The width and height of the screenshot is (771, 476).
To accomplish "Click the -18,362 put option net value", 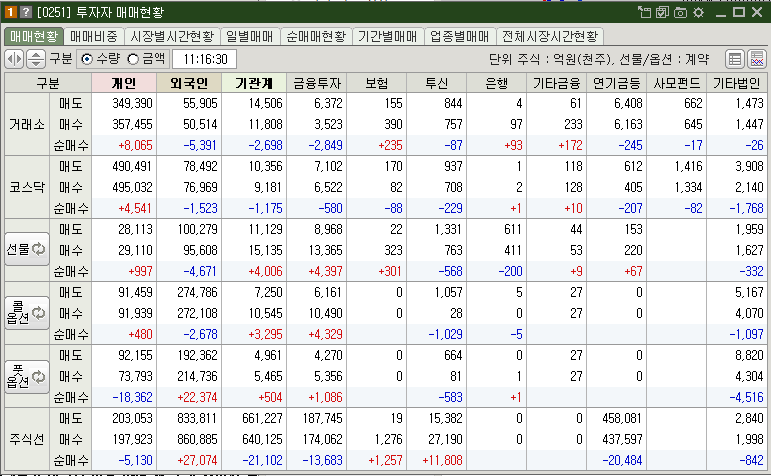I will (132, 397).
